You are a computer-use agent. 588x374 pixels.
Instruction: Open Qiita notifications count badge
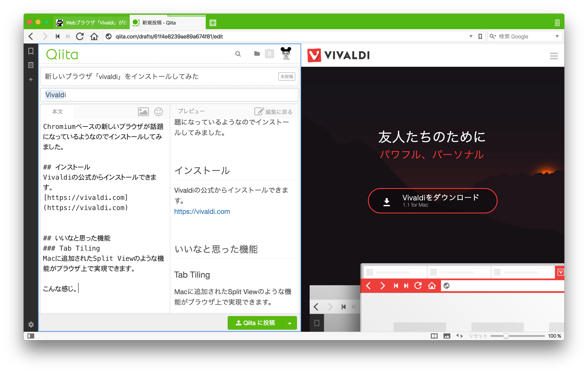tap(269, 53)
